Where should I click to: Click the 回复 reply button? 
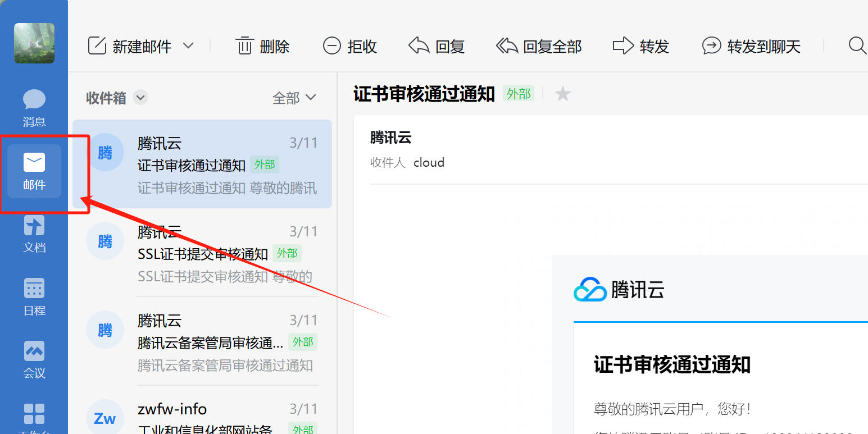click(437, 46)
